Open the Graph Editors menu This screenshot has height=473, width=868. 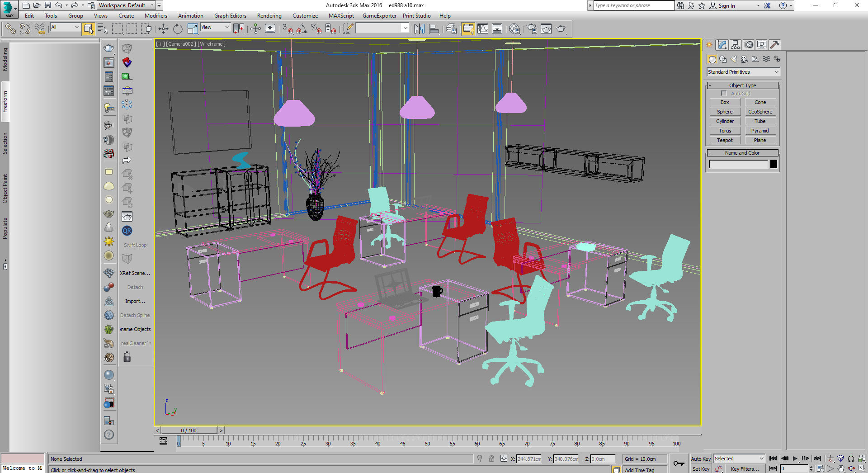230,16
